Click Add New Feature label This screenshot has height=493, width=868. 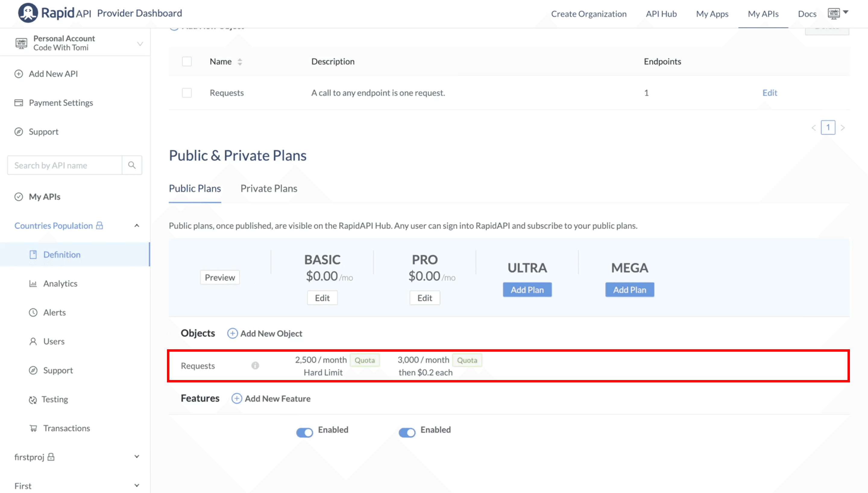278,399
